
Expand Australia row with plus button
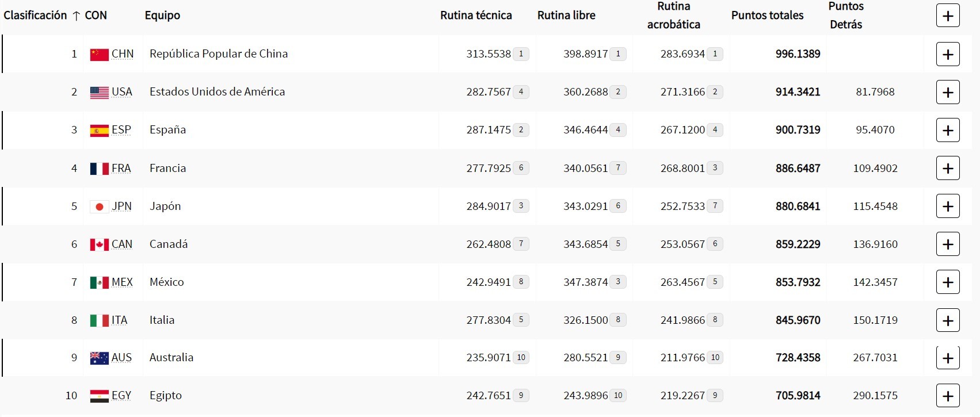(948, 358)
